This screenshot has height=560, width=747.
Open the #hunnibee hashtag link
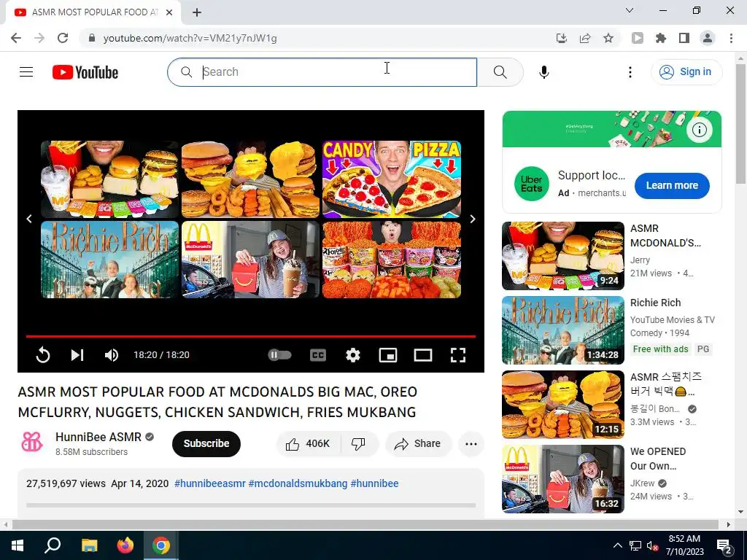pos(374,483)
